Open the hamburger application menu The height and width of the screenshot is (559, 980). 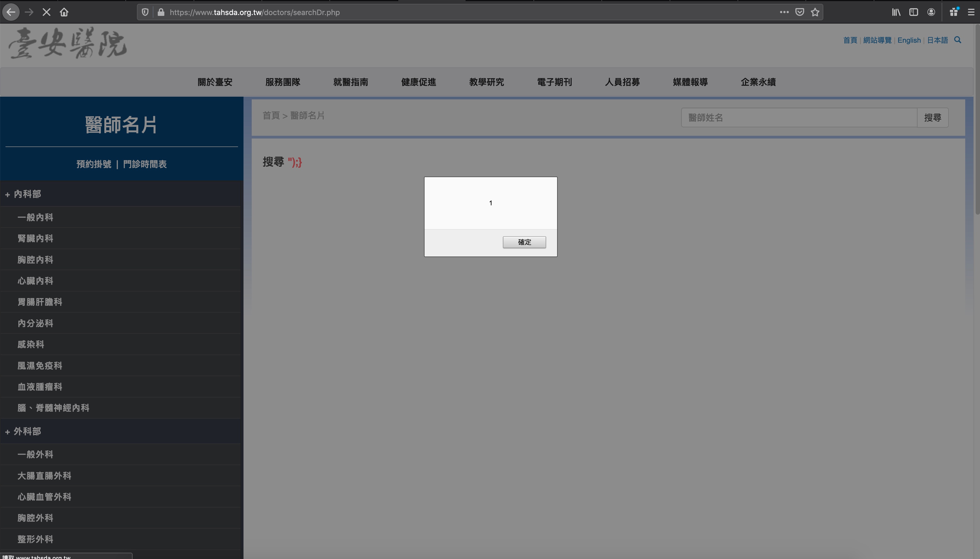coord(971,12)
